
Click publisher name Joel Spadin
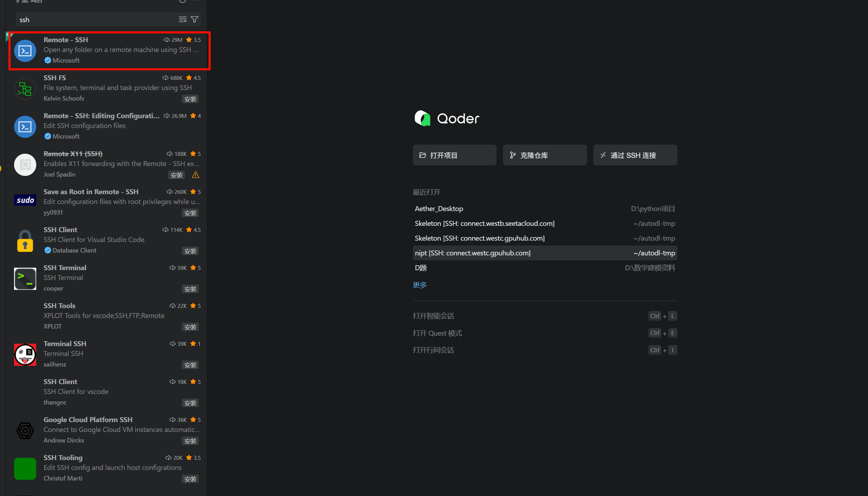click(x=59, y=174)
